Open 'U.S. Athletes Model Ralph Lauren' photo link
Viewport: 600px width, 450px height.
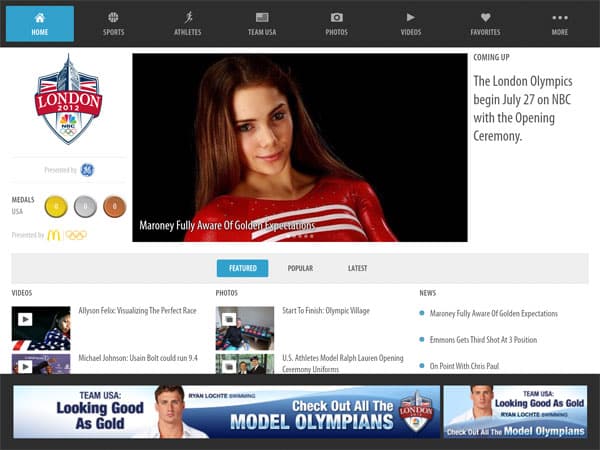click(343, 363)
